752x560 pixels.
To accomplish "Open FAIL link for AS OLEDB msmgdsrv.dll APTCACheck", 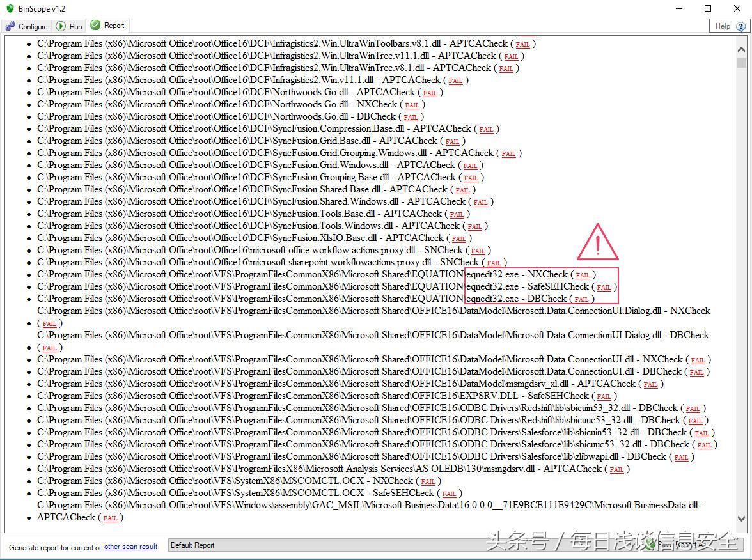I will click(616, 469).
